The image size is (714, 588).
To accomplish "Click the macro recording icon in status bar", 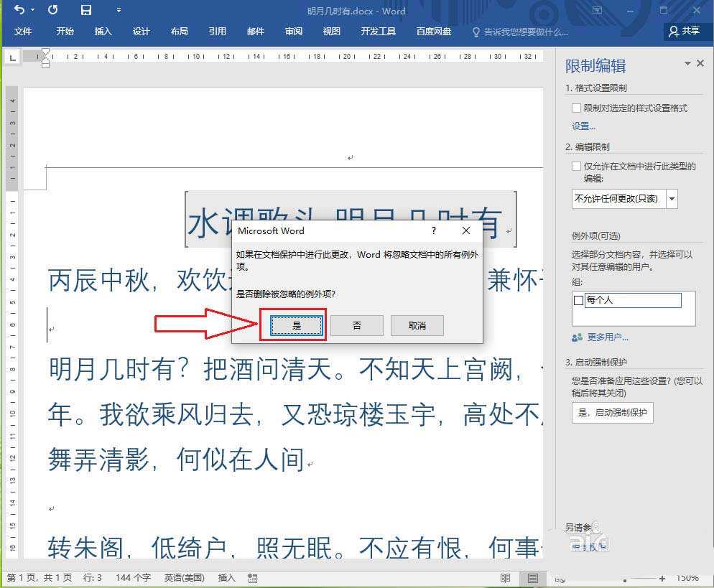I will point(252,578).
